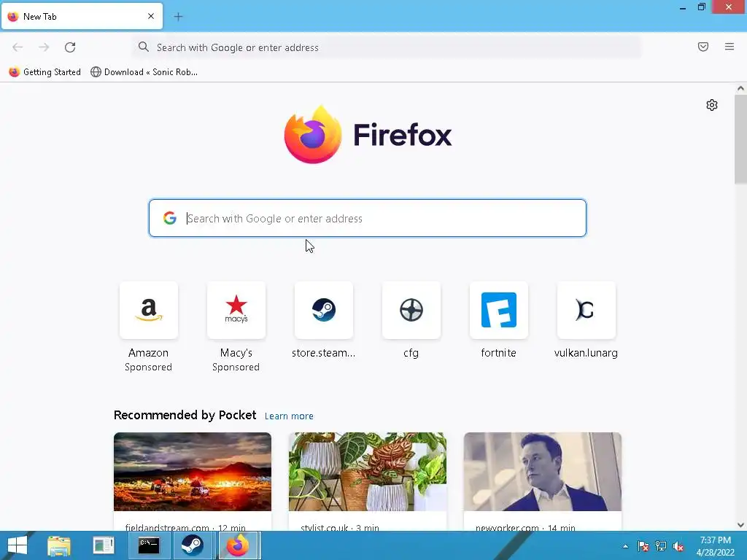Switch to Command Prompt in taskbar
The height and width of the screenshot is (560, 747).
point(149,545)
